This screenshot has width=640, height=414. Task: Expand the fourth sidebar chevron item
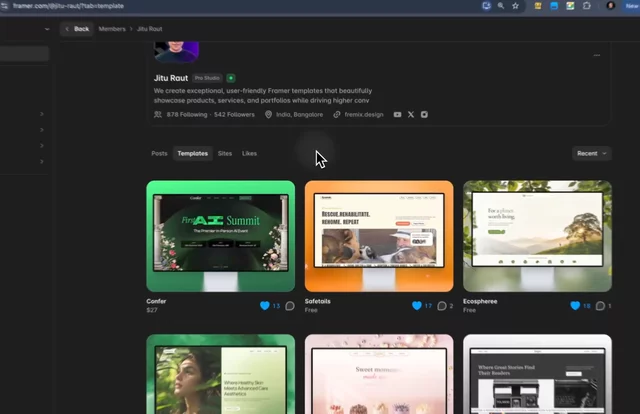pos(42,162)
